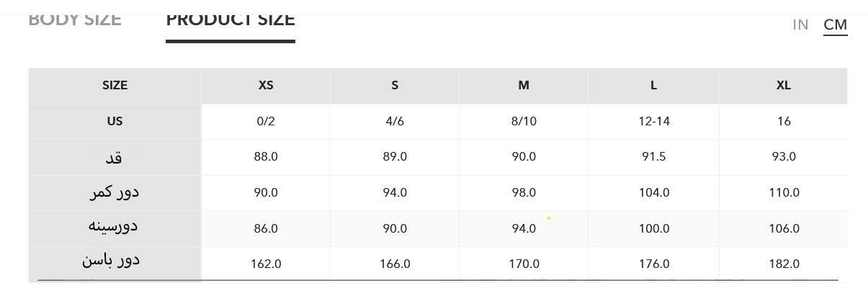This screenshot has width=868, height=304.
Task: Click the دورسینه row label
Action: [113, 226]
